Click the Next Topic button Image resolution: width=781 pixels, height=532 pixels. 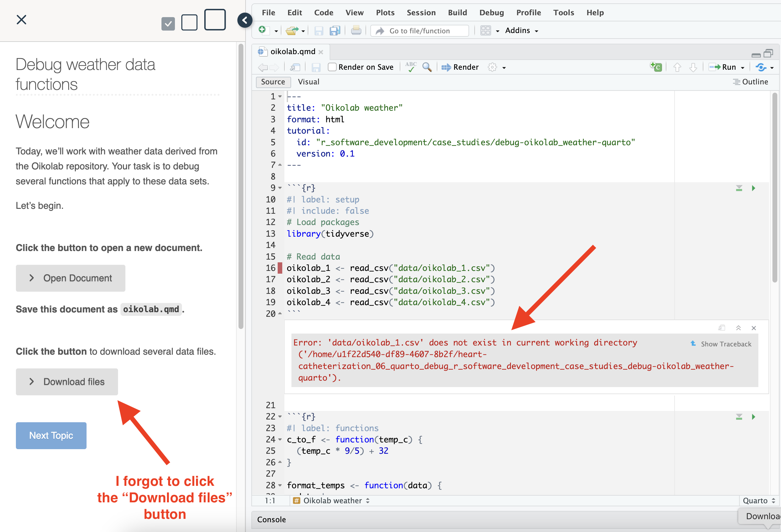tap(51, 435)
